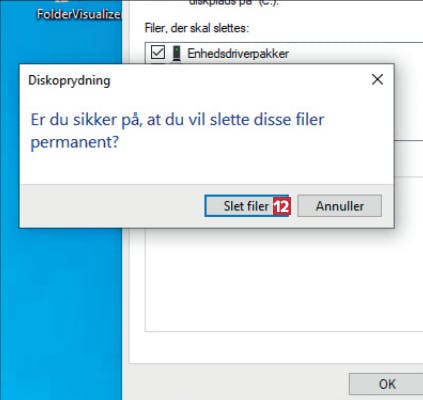Click the 'Er du sikker på' question text
423x400 pixels.
point(86,120)
